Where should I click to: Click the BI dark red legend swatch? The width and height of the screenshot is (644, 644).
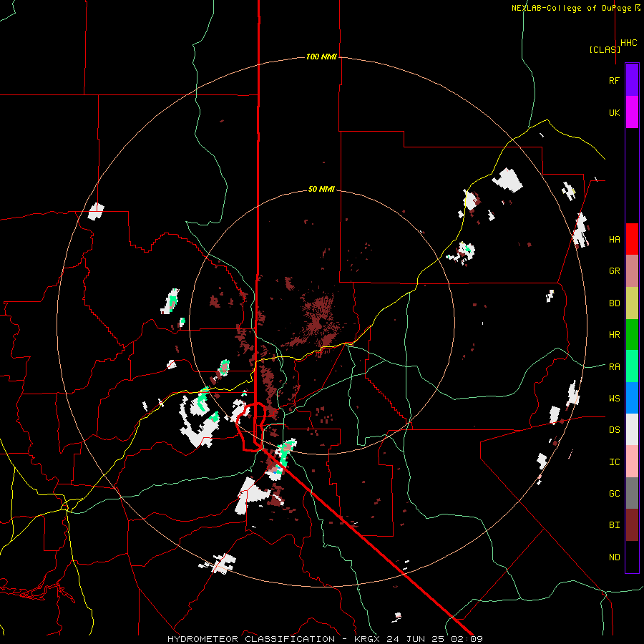(x=632, y=525)
